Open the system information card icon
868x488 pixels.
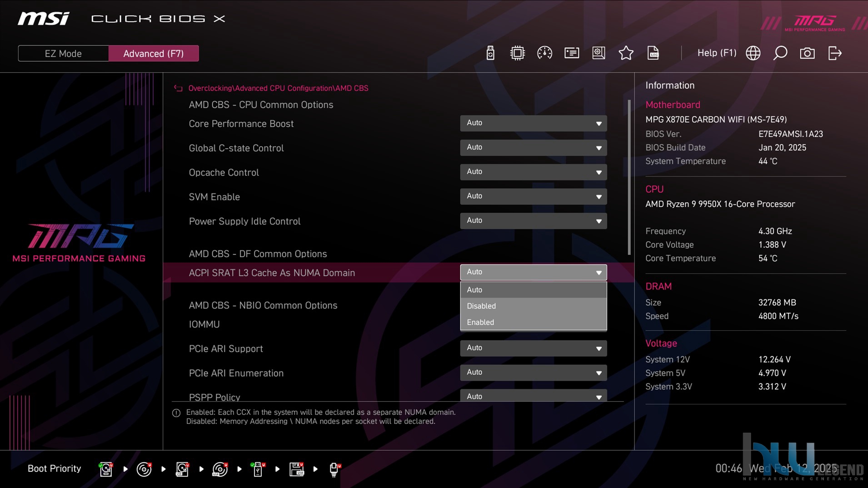(x=572, y=53)
